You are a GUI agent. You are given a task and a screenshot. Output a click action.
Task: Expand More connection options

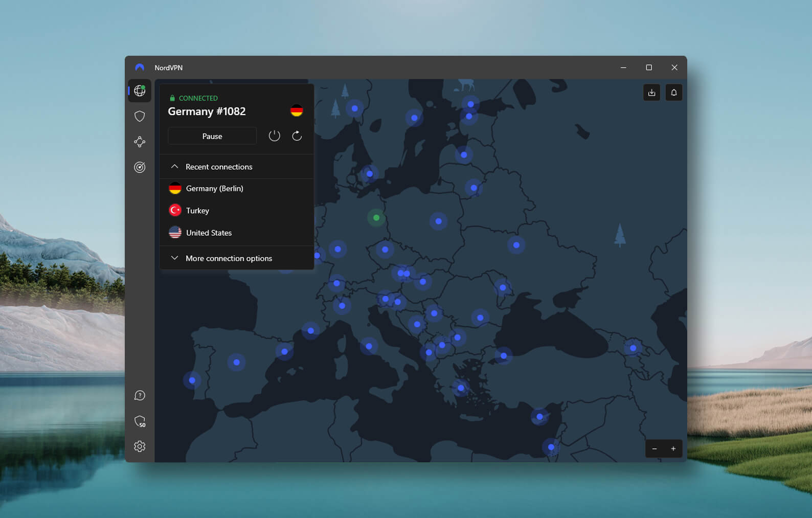[236, 258]
